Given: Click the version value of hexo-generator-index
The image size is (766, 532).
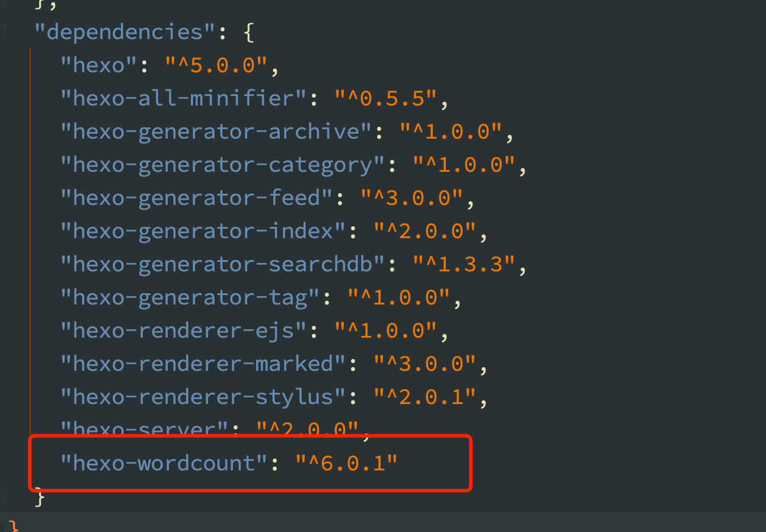Looking at the screenshot, I should (x=426, y=230).
